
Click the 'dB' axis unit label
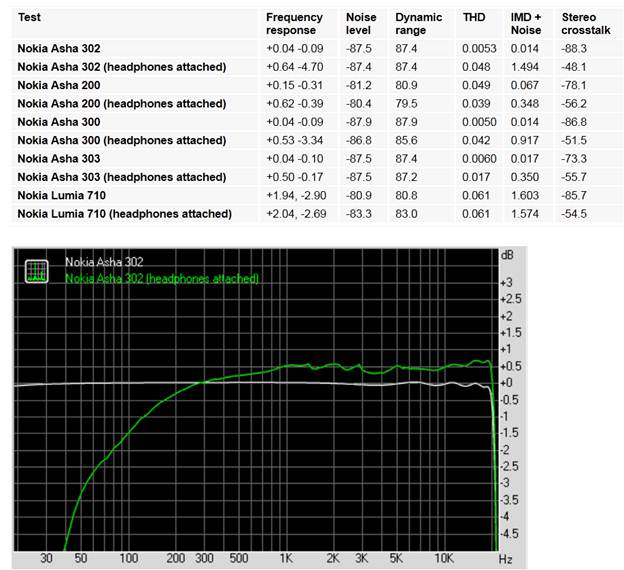pyautogui.click(x=507, y=255)
